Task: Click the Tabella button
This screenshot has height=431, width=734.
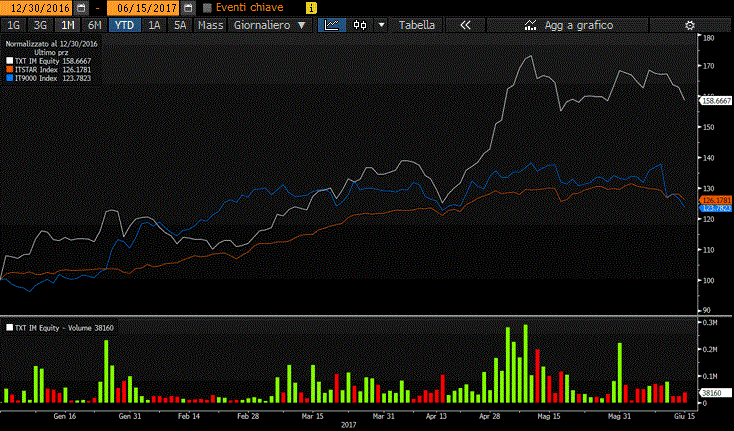Action: pos(417,24)
